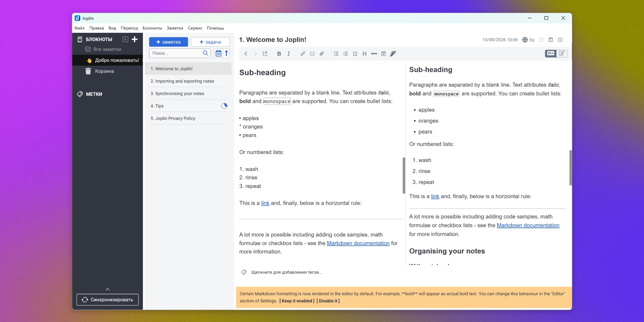Screen dimensions: 644x322
Task: Expand the МЕТКИ tags section
Action: tap(94, 94)
